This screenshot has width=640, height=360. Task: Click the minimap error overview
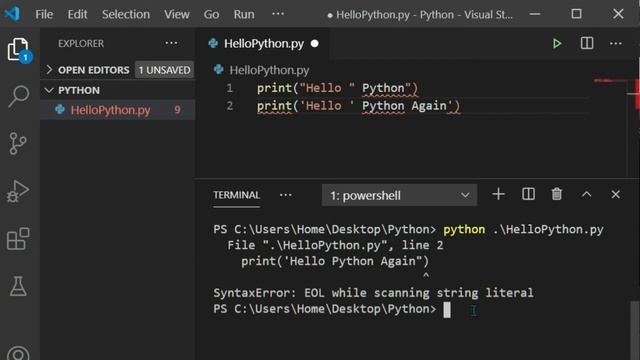tap(610, 81)
